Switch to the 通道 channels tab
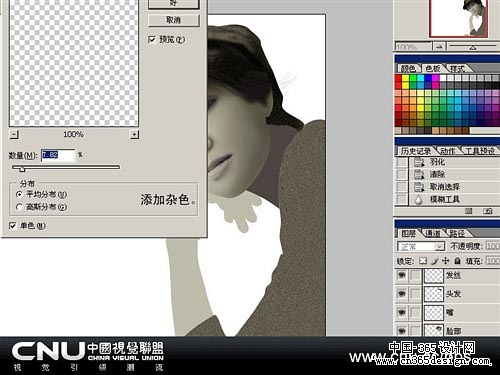This screenshot has height=375, width=500. tap(432, 233)
